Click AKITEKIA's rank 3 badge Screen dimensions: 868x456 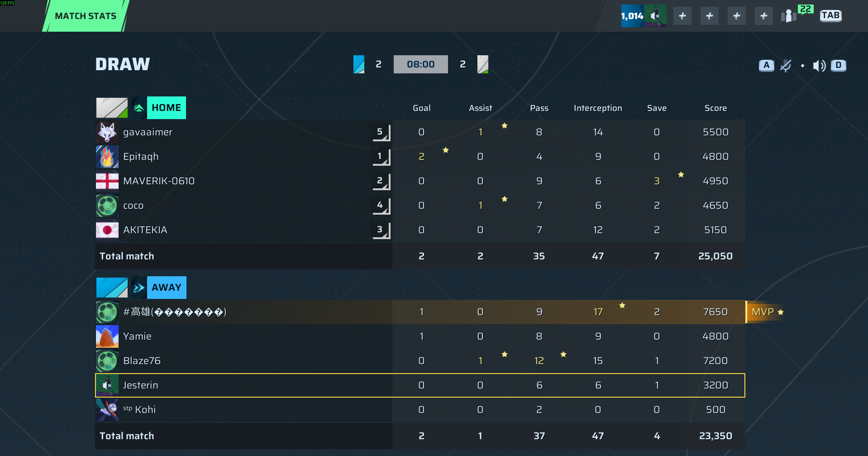(381, 230)
